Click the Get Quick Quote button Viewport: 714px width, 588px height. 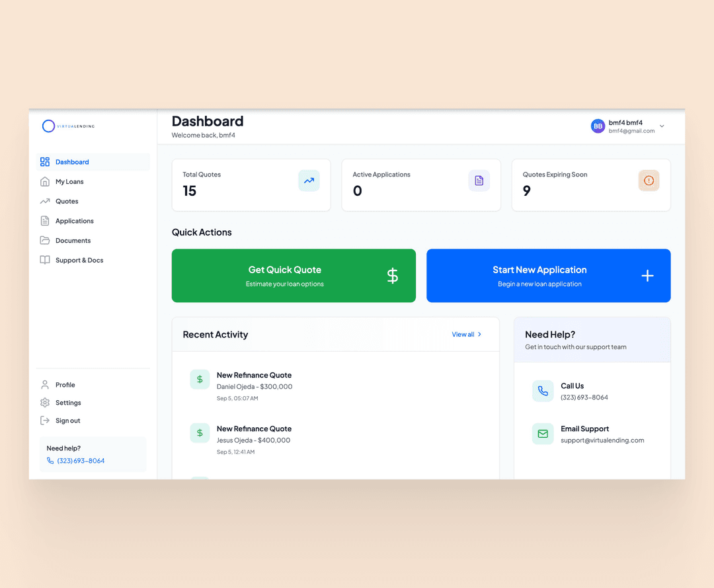tap(294, 276)
